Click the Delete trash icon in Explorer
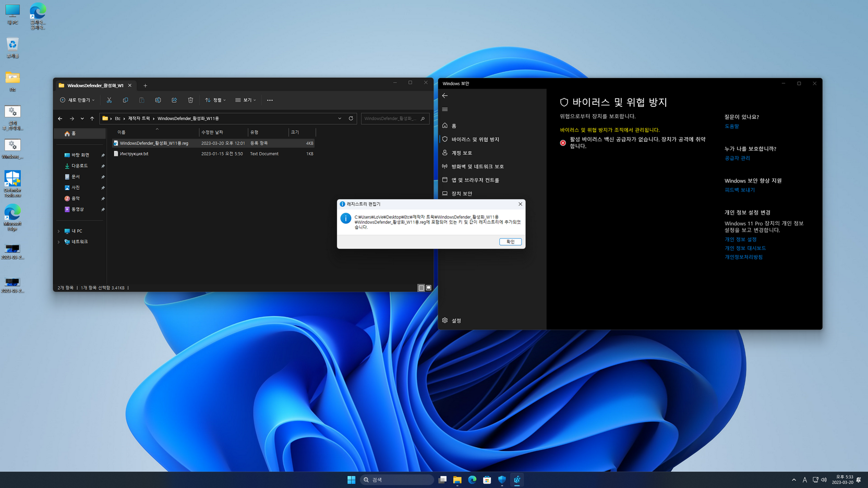 (x=190, y=100)
